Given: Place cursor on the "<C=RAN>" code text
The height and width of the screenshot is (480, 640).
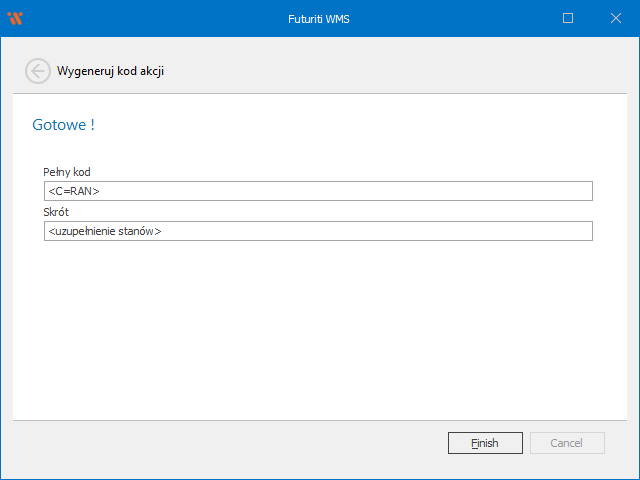Looking at the screenshot, I should pyautogui.click(x=74, y=191).
